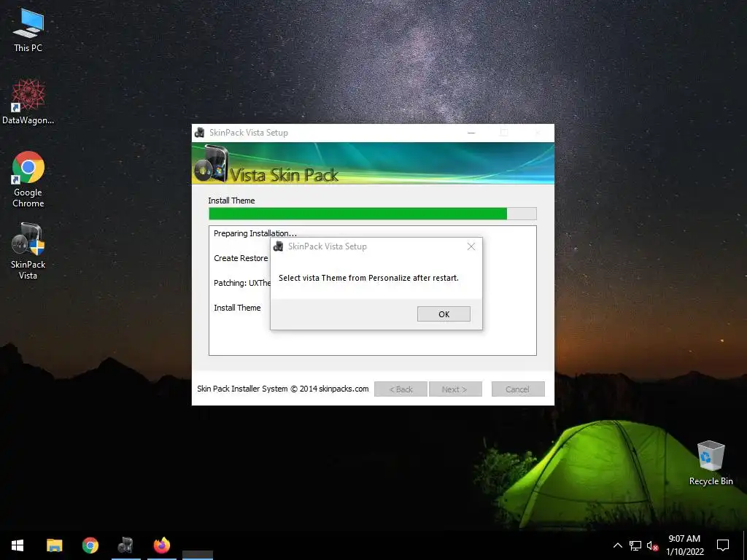Click the small icon in the dialog title bar
747x560 pixels.
pos(278,246)
